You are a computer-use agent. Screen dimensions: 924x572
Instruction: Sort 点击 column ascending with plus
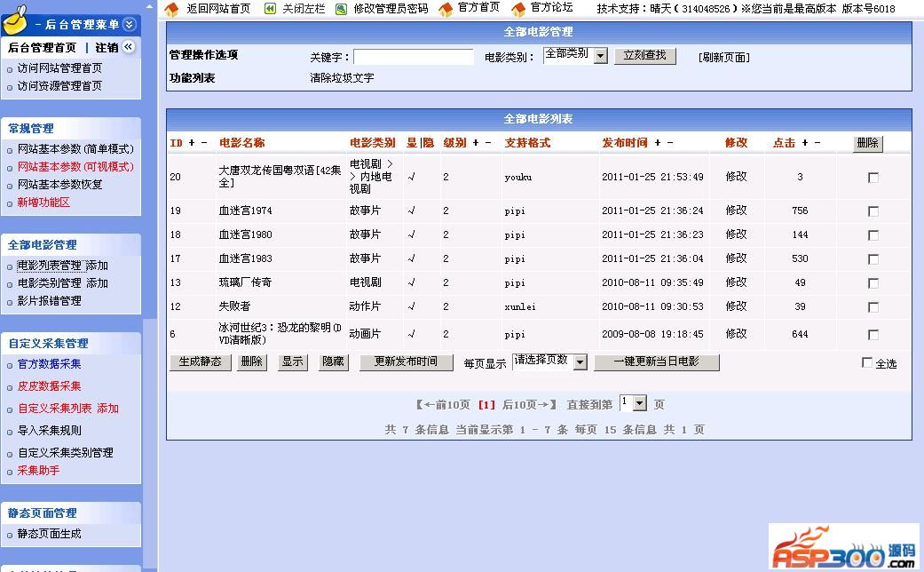(805, 143)
